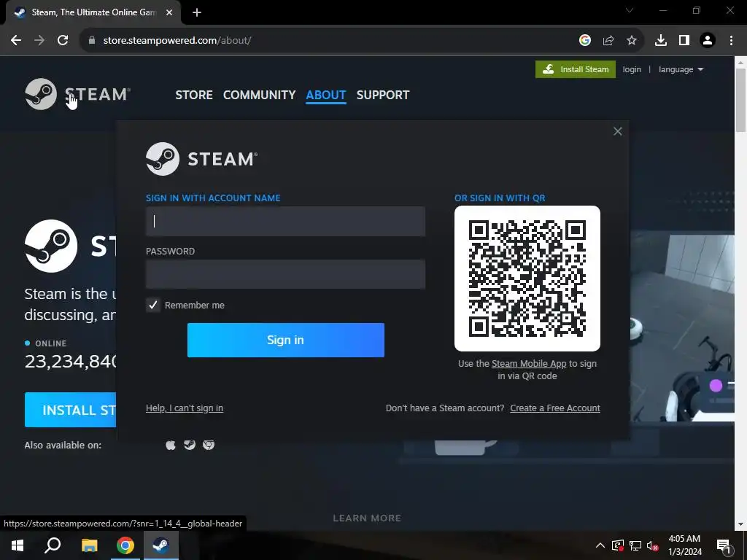Image resolution: width=747 pixels, height=560 pixels.
Task: Click the address bar URL
Action: click(x=177, y=41)
